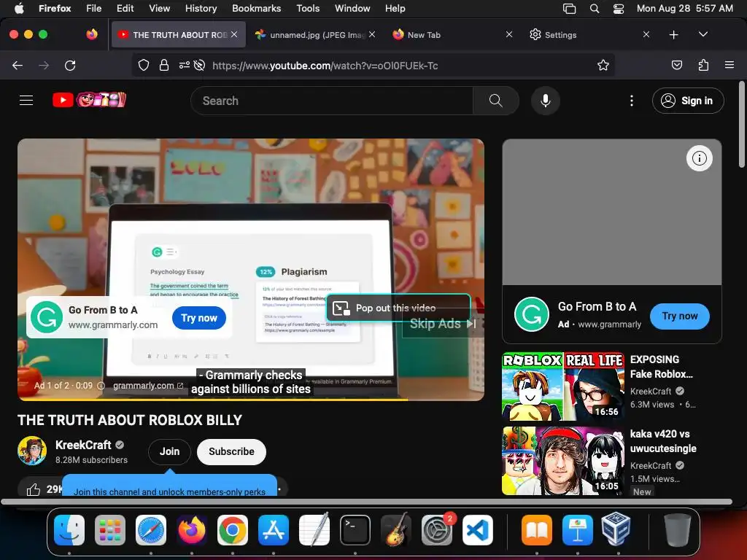Viewport: 747px width, 560px height.
Task: Open Launchpad from the Dock
Action: pyautogui.click(x=110, y=530)
